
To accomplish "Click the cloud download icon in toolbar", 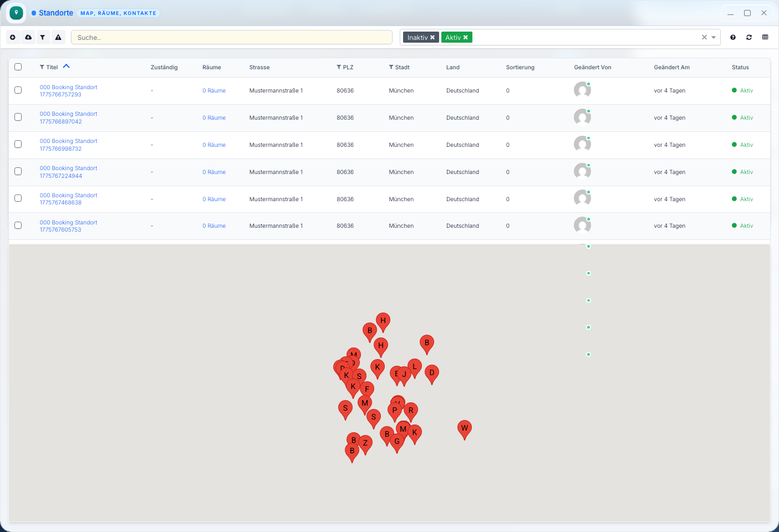I will 28,37.
